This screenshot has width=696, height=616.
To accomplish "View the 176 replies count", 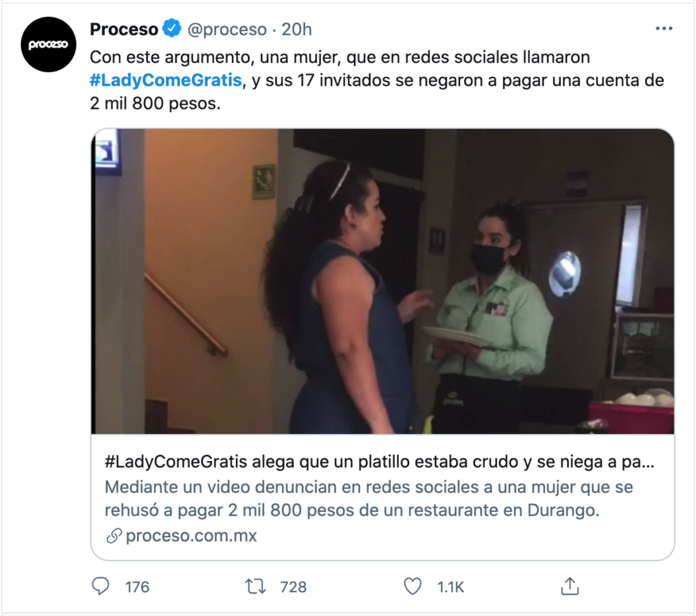I will pyautogui.click(x=137, y=587).
